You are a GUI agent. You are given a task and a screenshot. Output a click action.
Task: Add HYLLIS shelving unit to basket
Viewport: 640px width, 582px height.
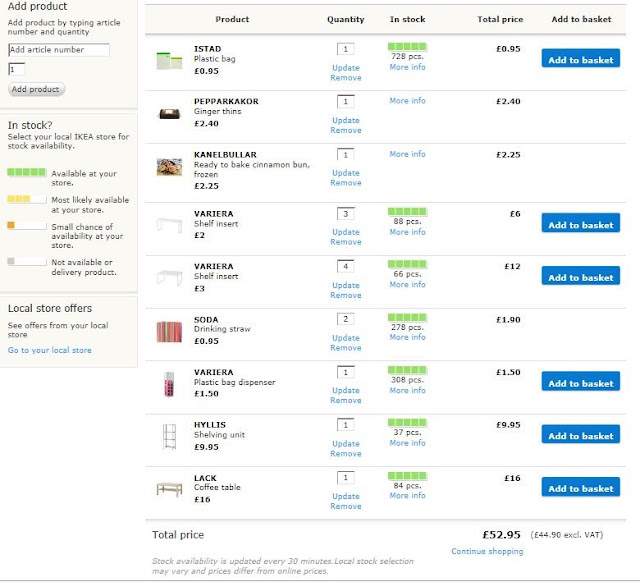coord(580,434)
